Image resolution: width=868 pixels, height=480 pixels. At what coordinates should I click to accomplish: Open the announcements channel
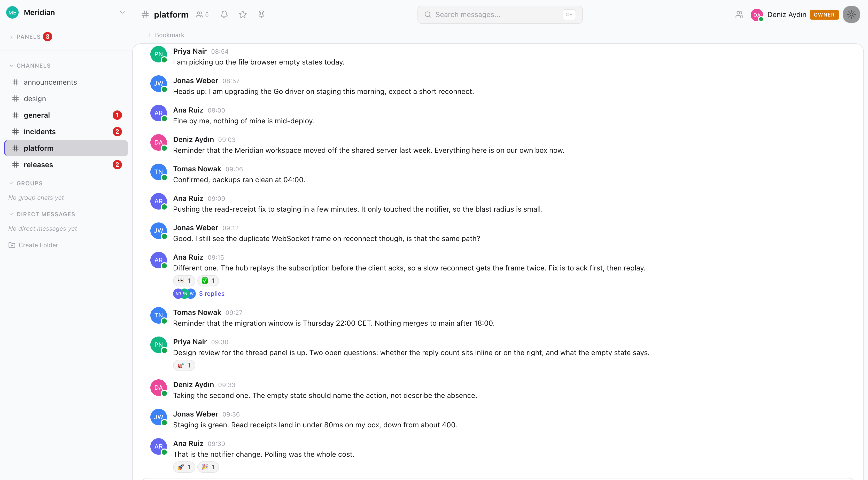click(x=66, y=82)
